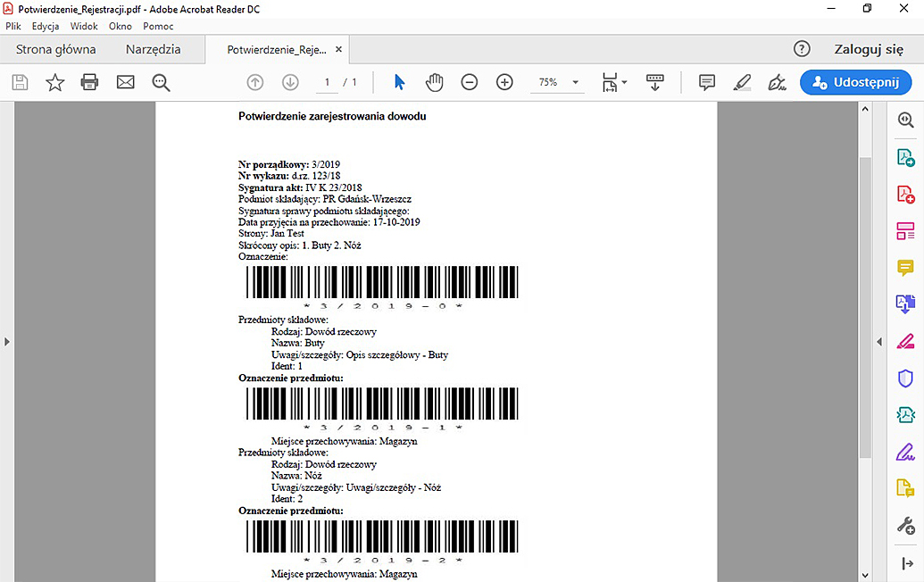Screen dimensions: 924x582
Task: Open the search magnifier in right pane
Action: [906, 120]
